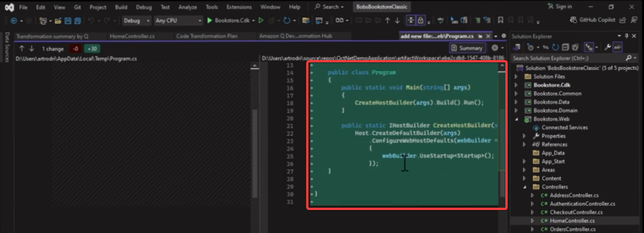
Task: Click the Save All icon
Action: click(77, 21)
